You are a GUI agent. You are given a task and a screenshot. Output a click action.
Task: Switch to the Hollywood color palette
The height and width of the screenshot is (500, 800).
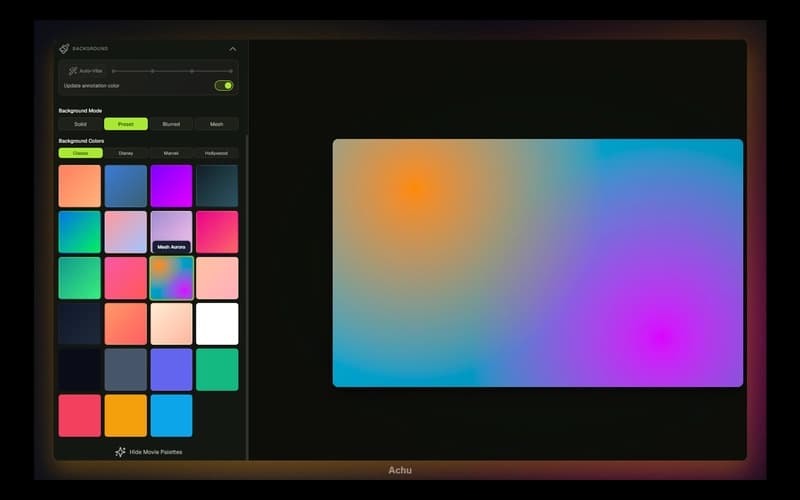[216, 153]
